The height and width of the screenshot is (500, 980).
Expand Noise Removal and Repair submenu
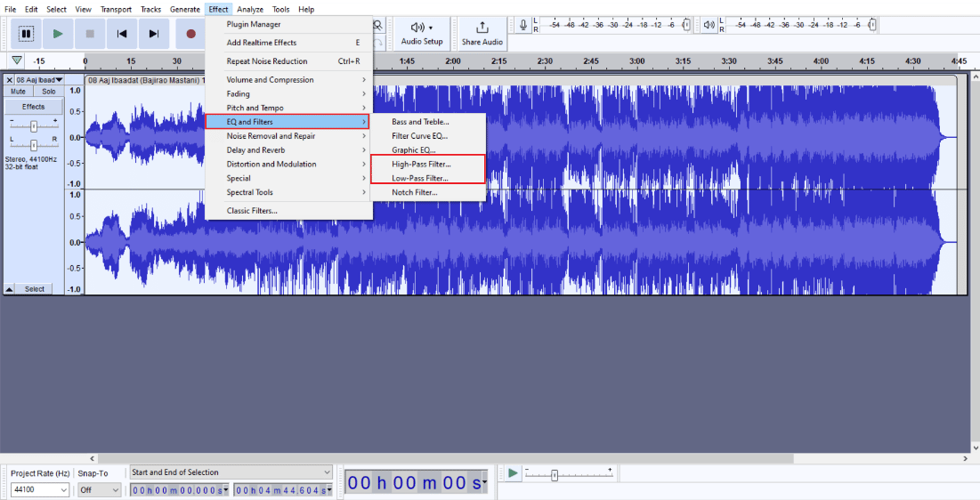click(x=288, y=136)
